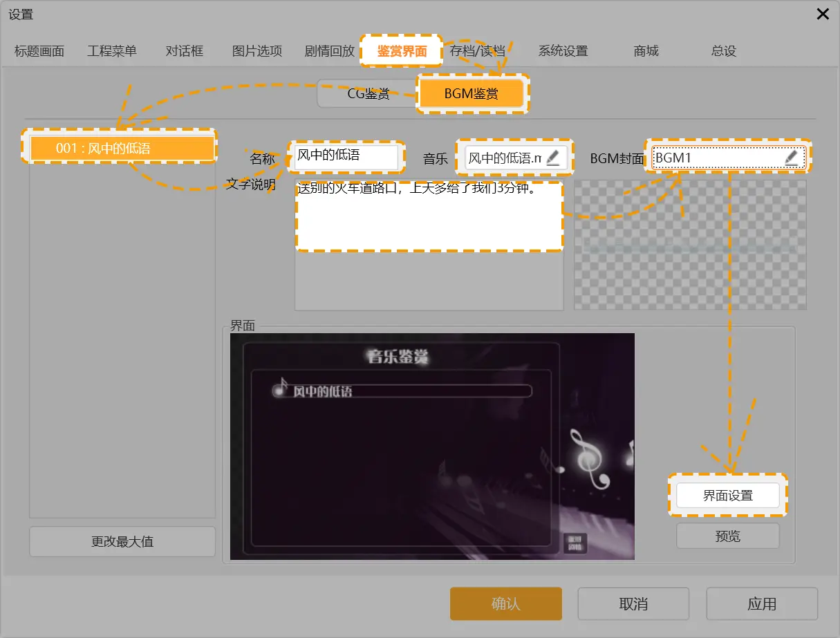Image resolution: width=840 pixels, height=638 pixels.
Task: Open the 标题画面 tab
Action: point(39,51)
